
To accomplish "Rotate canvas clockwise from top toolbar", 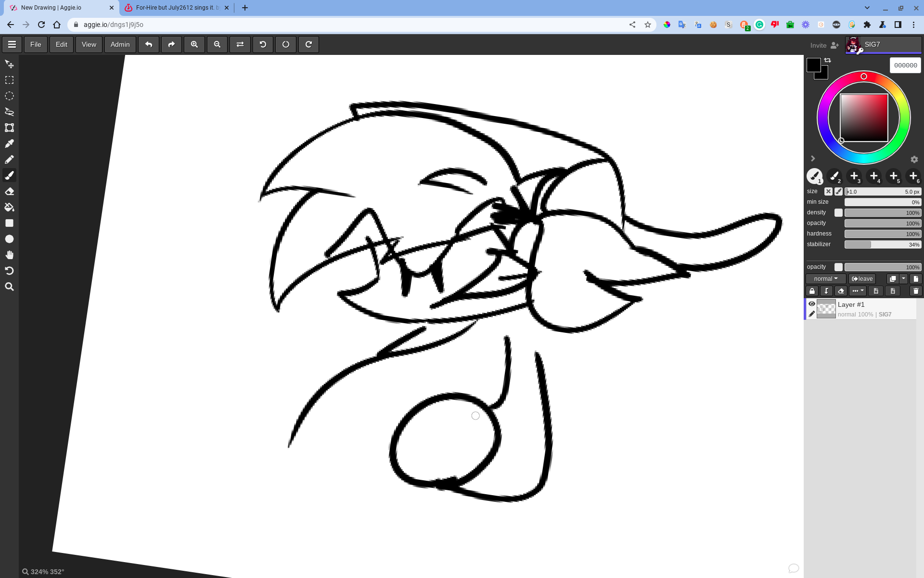I will tap(308, 44).
